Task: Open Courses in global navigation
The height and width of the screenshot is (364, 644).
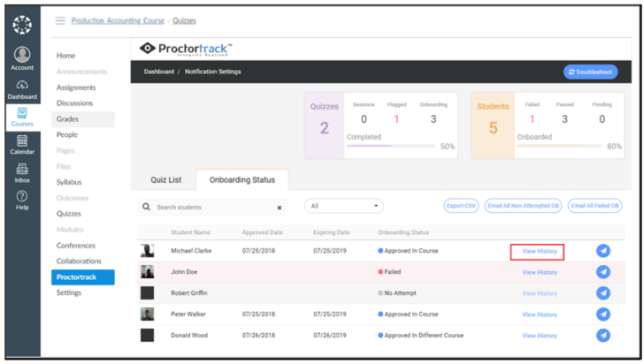Action: (x=22, y=118)
